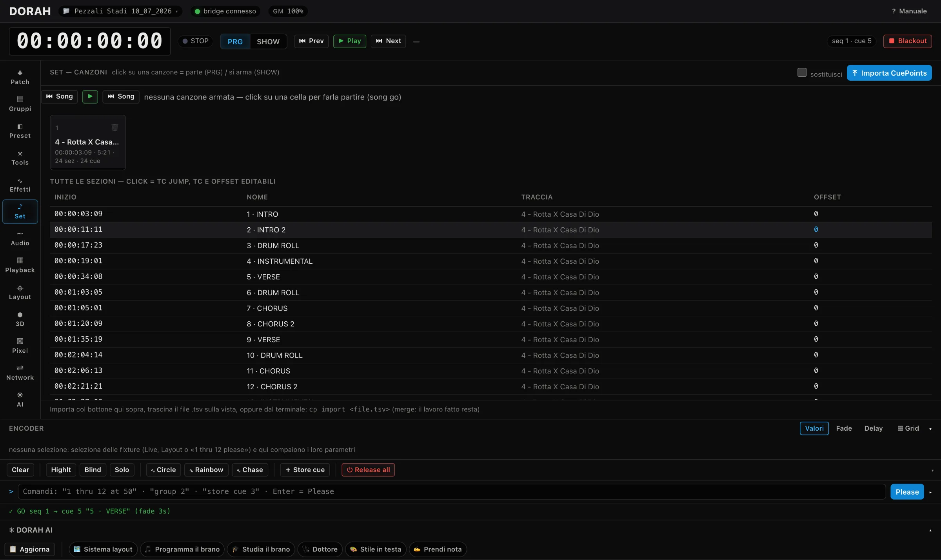Open the Manuale help
The image size is (941, 560).
coord(909,11)
